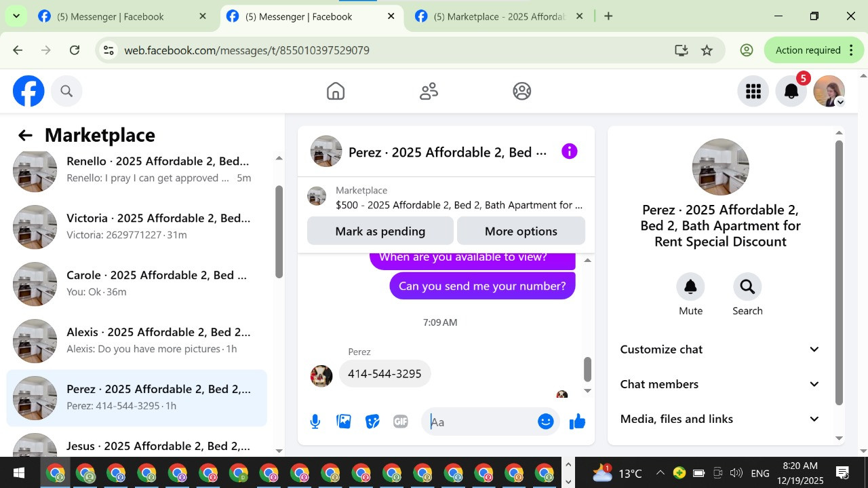Image resolution: width=868 pixels, height=488 pixels.
Task: Open the tab search dropdown arrow
Action: point(16,16)
